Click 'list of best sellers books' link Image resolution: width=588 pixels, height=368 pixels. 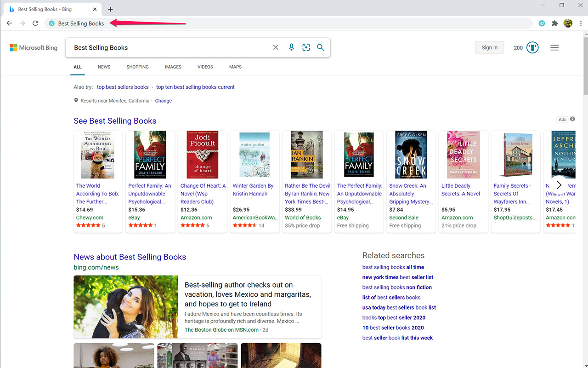[x=391, y=298]
